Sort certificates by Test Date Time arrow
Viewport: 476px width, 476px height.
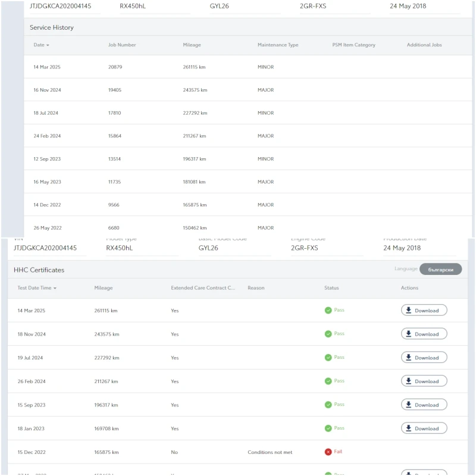pyautogui.click(x=55, y=288)
